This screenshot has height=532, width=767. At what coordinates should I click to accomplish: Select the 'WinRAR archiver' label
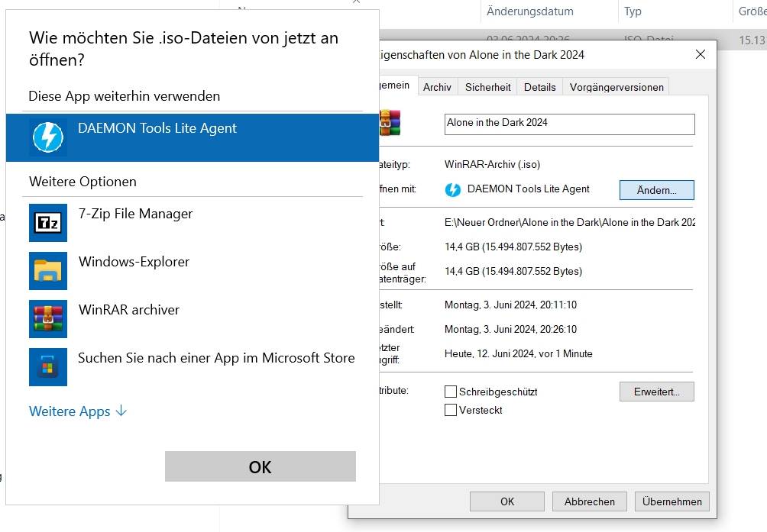coord(129,310)
